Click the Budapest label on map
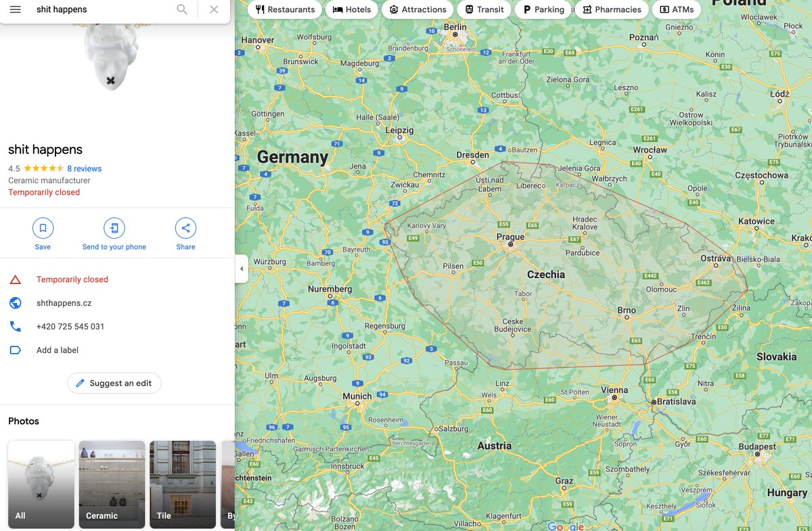812x531 pixels. [x=757, y=447]
